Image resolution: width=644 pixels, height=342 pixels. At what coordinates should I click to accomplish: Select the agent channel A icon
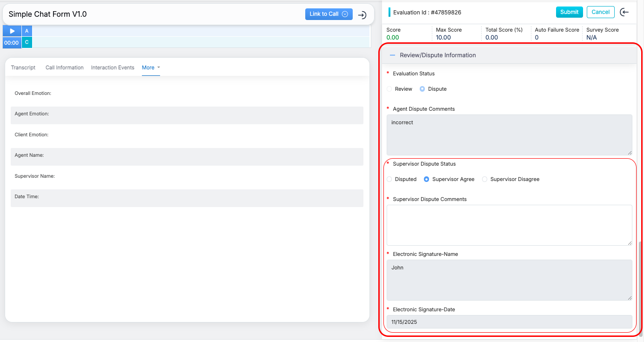pos(27,31)
